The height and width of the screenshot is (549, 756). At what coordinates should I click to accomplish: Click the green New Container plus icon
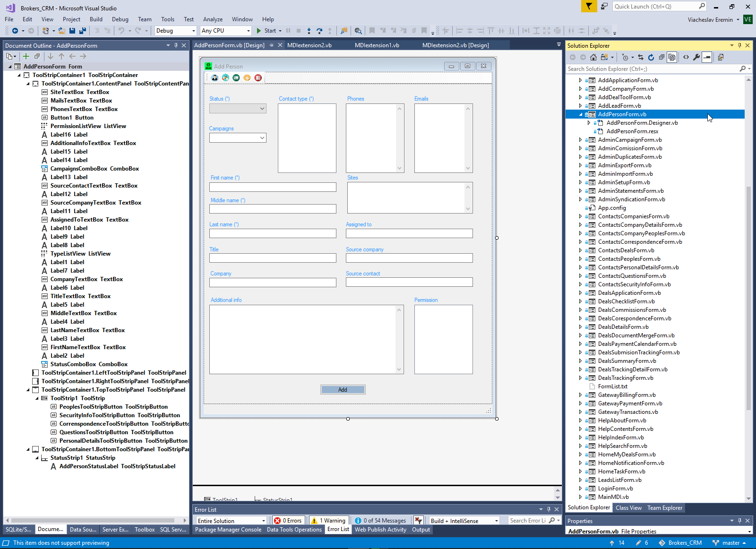[x=26, y=56]
